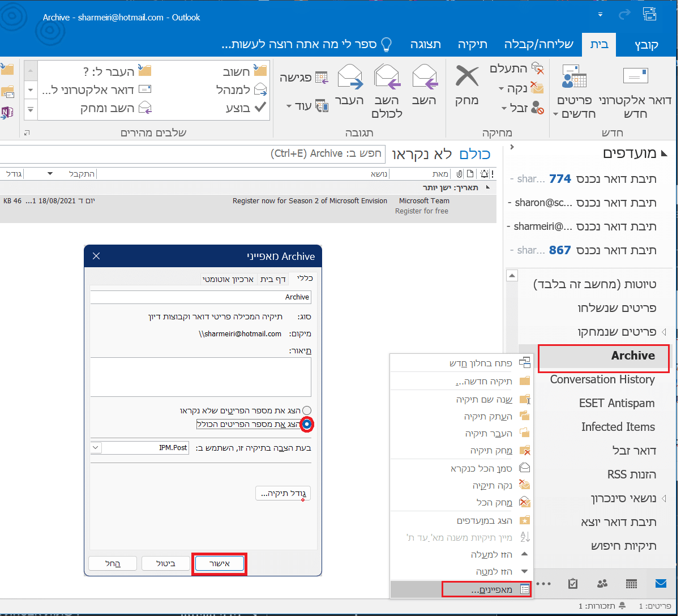Image resolution: width=685 pixels, height=616 pixels.
Task: Open the New Items icon in ribbon
Action: click(574, 76)
